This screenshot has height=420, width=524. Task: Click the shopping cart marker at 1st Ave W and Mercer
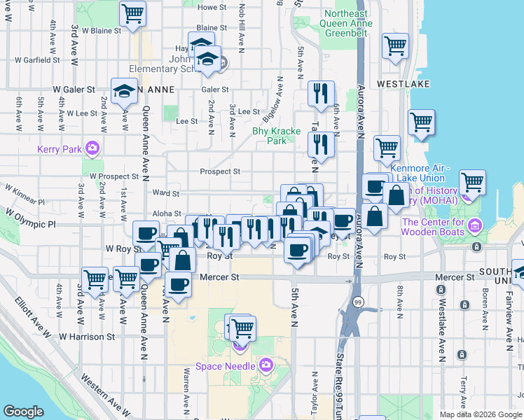point(126,279)
